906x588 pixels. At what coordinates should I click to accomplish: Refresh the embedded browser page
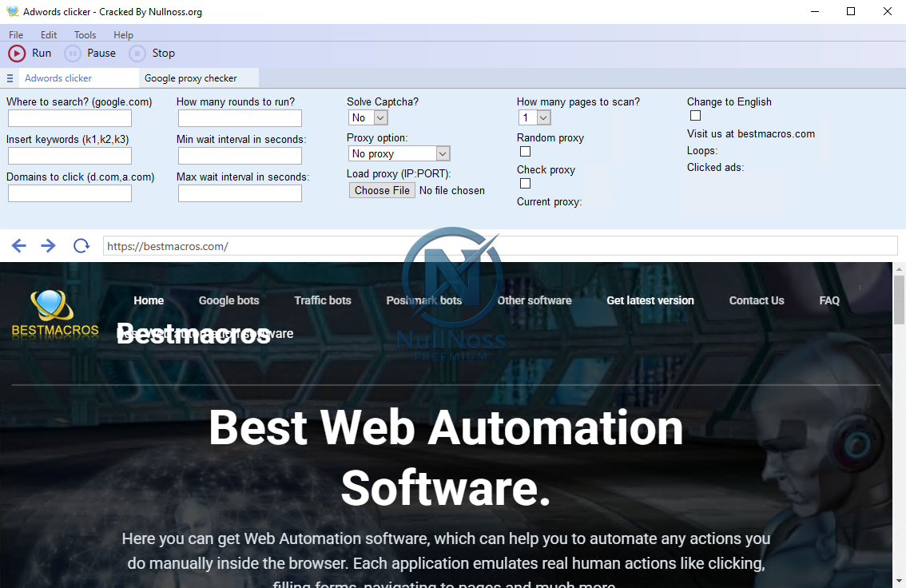click(81, 245)
